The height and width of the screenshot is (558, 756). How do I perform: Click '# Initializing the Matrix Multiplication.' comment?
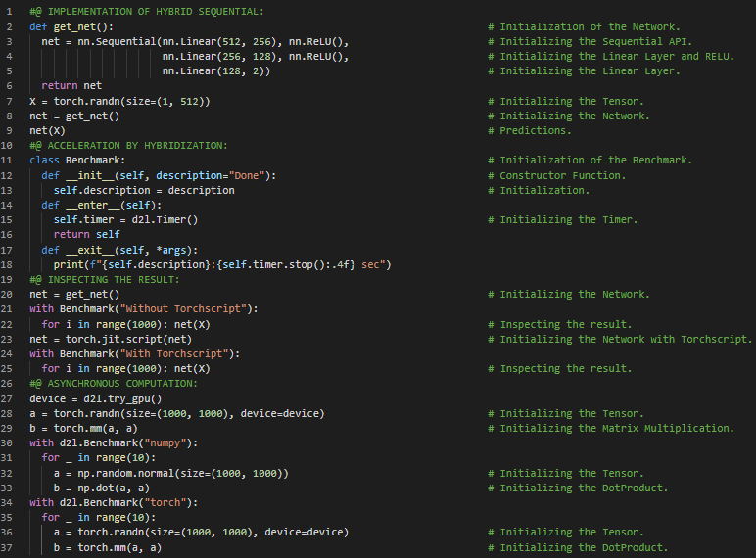pos(617,428)
